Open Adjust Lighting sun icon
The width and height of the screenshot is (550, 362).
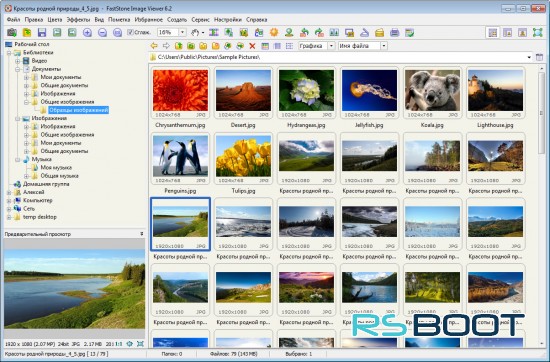tap(274, 33)
